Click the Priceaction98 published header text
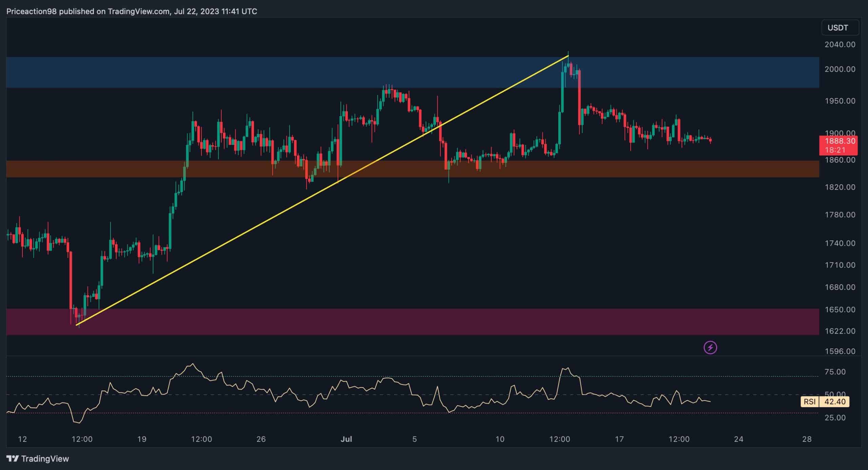 click(132, 12)
